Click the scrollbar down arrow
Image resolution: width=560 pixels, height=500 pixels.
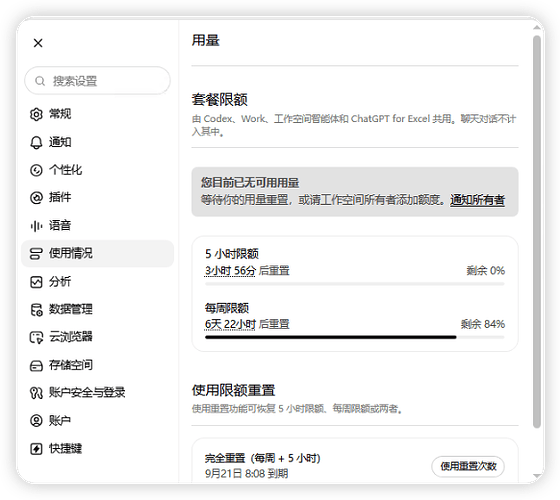[536, 476]
